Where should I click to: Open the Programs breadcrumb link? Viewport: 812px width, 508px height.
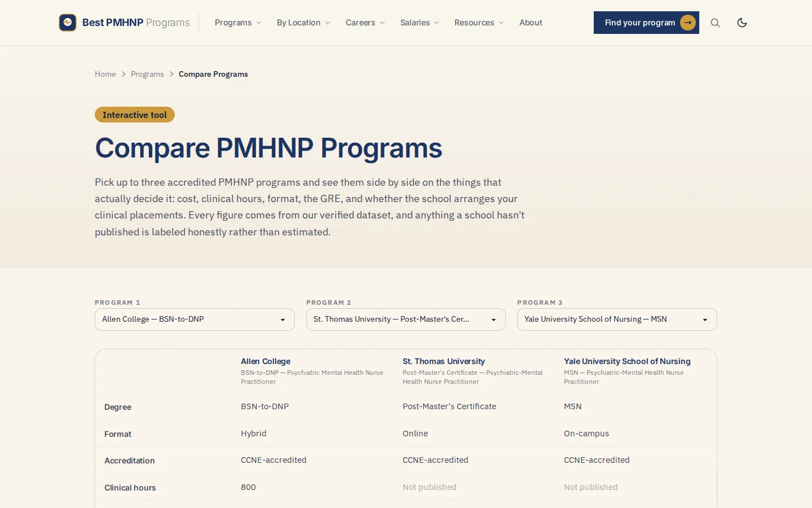click(147, 74)
